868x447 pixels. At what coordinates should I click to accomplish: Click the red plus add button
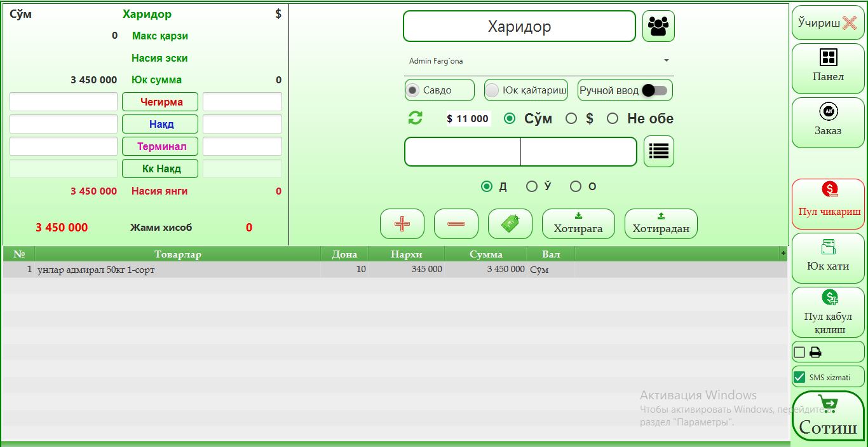pos(402,224)
